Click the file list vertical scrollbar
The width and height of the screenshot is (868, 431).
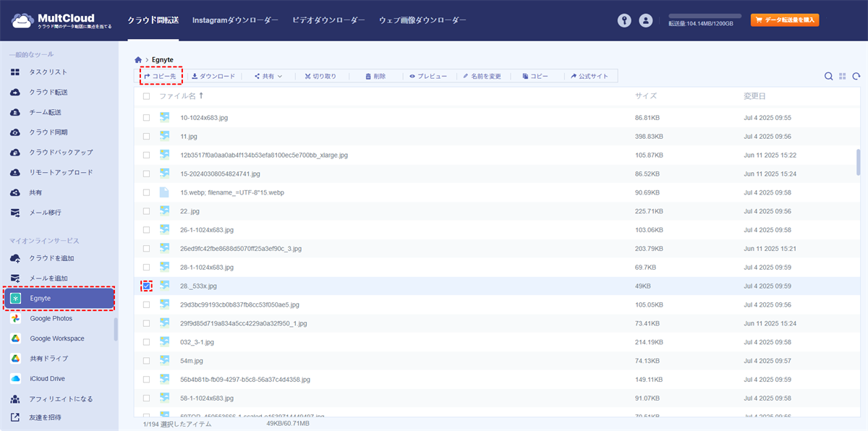(x=859, y=162)
